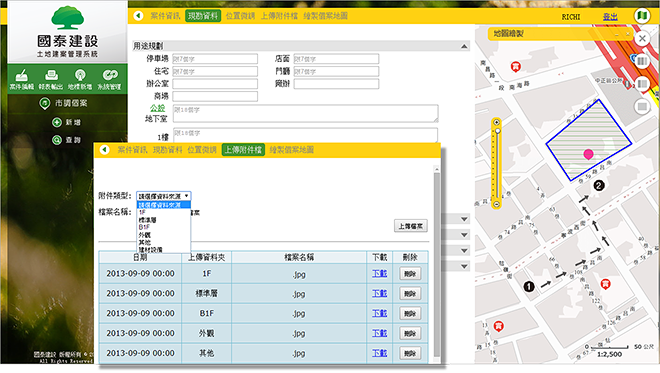This screenshot has height=373, width=660.
Task: Choose 1F from the attachment type list
Action: click(x=163, y=213)
